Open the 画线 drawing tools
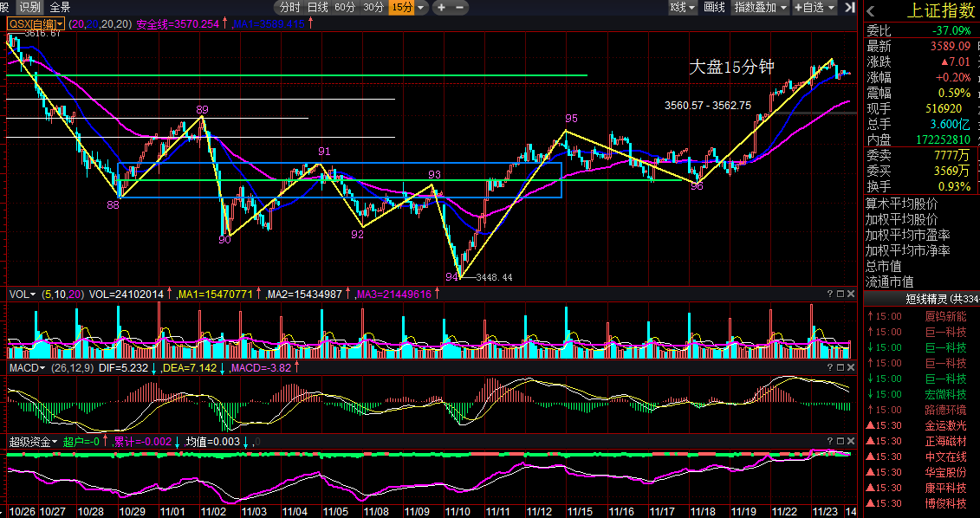980x518 pixels. (x=714, y=8)
